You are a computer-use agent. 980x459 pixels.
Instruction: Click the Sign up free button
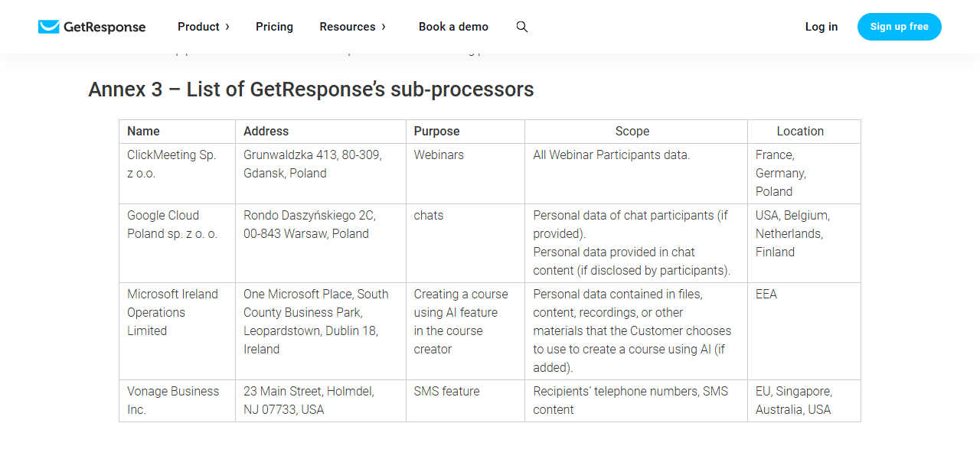[900, 27]
